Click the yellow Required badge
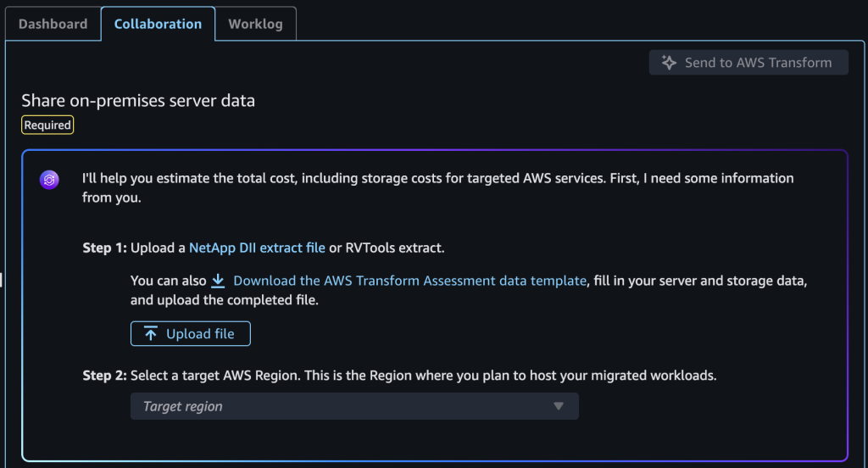This screenshot has width=868, height=468. coord(47,125)
